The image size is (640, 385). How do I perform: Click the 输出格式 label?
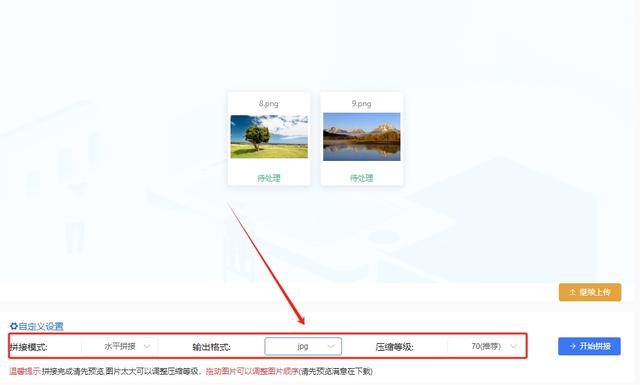click(x=211, y=347)
